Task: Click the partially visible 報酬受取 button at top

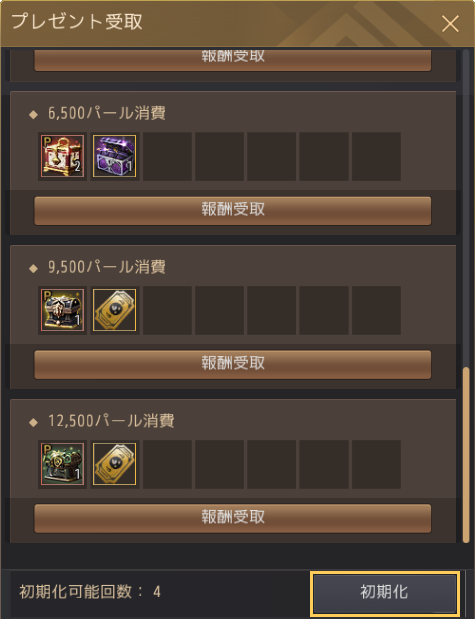Action: 233,61
